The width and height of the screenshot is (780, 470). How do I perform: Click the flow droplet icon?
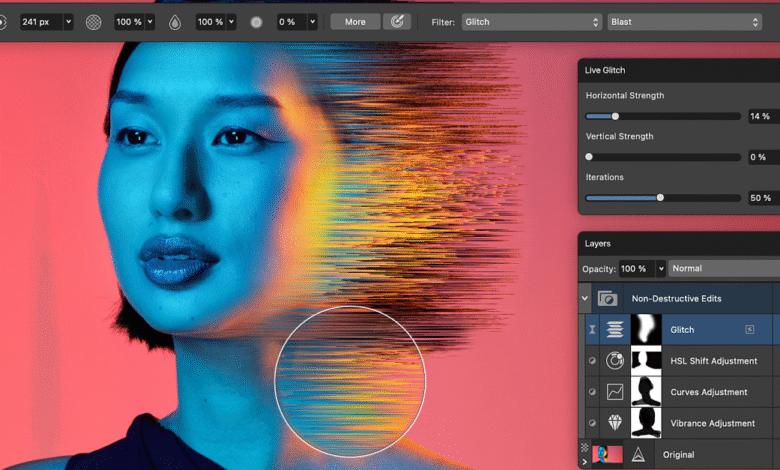(x=175, y=22)
